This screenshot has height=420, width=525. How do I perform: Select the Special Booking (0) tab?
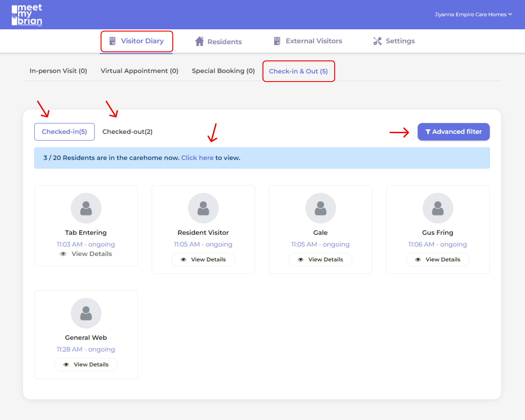coord(223,71)
